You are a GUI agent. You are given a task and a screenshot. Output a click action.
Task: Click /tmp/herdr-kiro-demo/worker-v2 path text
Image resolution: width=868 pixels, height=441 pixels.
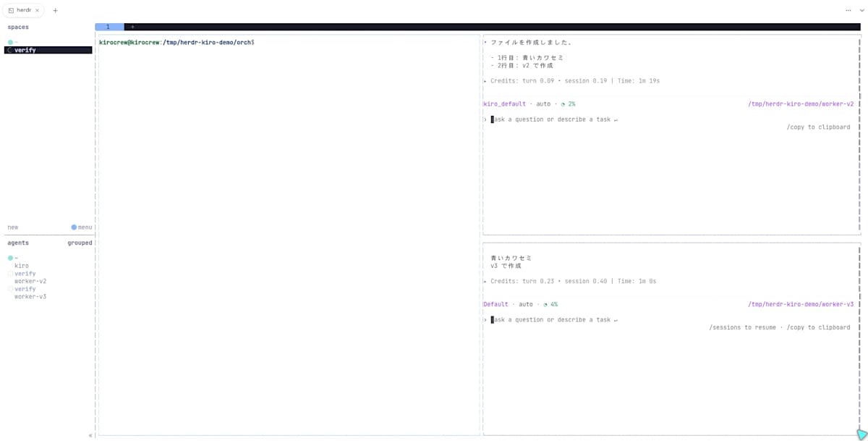pos(801,104)
